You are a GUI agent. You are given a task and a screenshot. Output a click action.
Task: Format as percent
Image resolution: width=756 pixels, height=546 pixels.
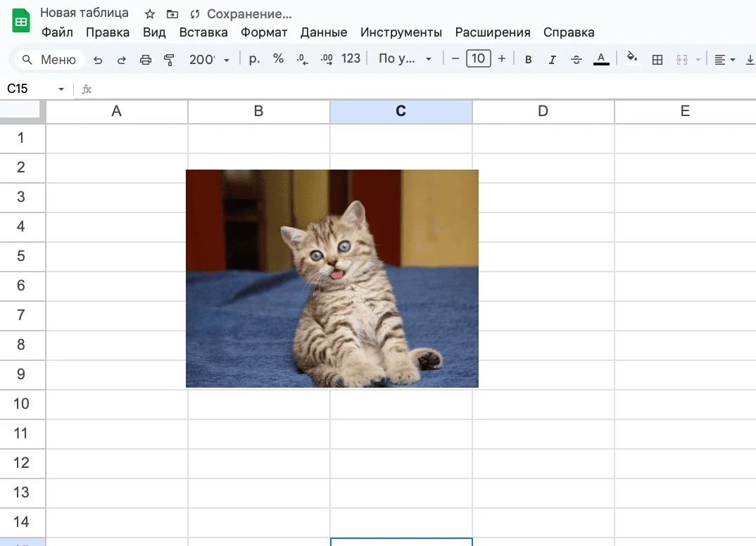pyautogui.click(x=278, y=59)
